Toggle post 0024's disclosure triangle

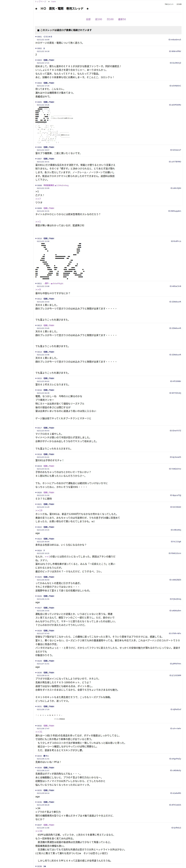[36, 551]
